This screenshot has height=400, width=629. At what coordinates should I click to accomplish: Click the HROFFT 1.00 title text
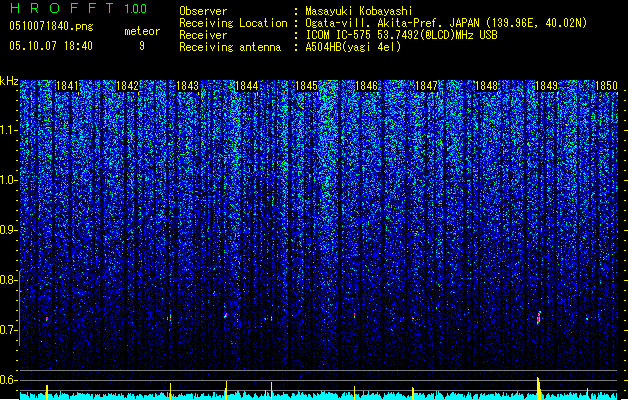coord(79,8)
